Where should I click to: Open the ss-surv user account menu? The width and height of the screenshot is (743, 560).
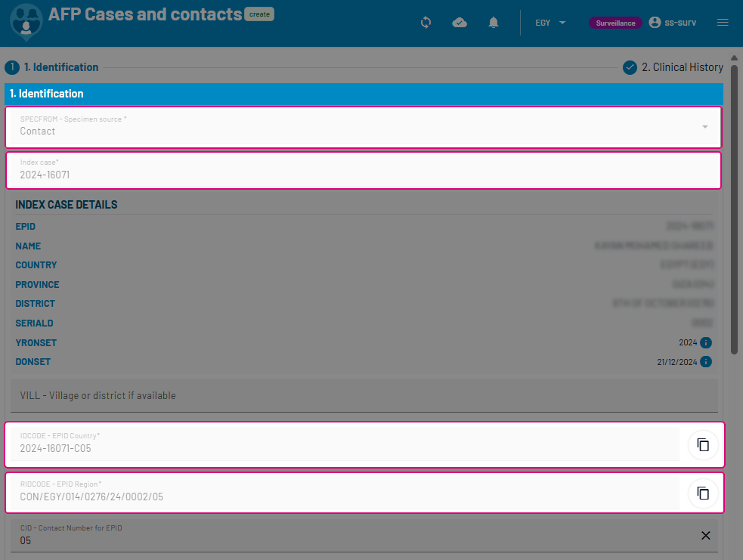click(x=672, y=23)
